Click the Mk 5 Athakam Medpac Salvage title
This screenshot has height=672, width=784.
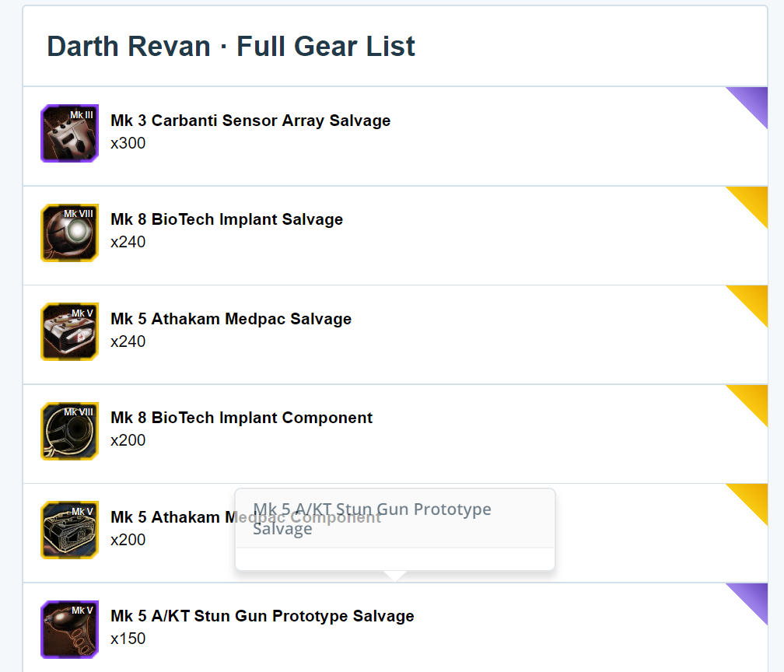point(231,319)
